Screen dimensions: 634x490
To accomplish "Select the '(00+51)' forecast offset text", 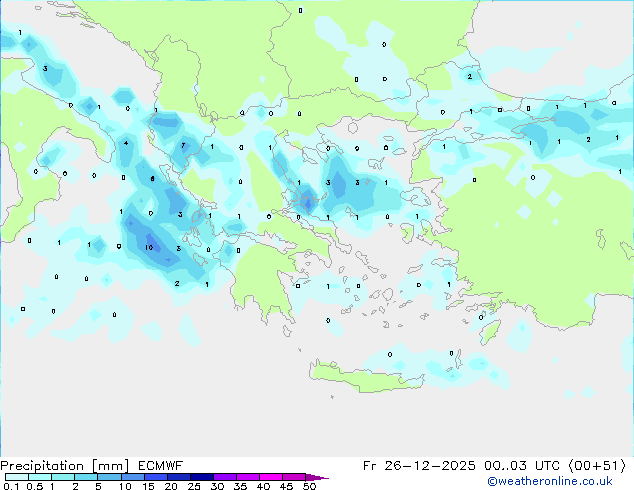I will click(597, 466).
